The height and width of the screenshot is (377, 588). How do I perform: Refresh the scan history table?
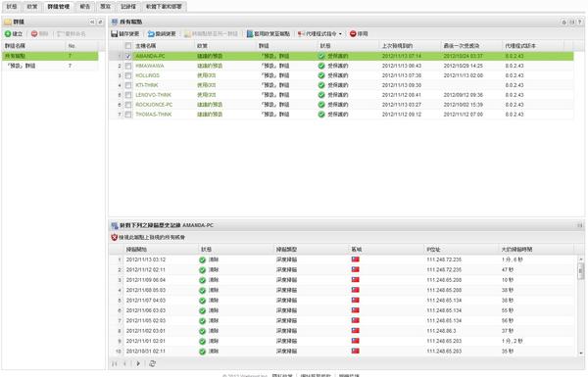coord(152,363)
